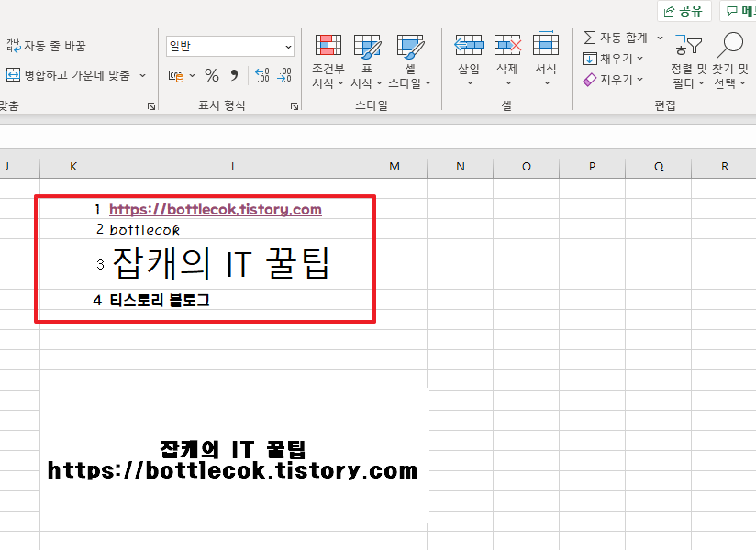Select the cell containing bottlecok
Image resolution: width=756 pixels, height=550 pixels.
coord(233,229)
